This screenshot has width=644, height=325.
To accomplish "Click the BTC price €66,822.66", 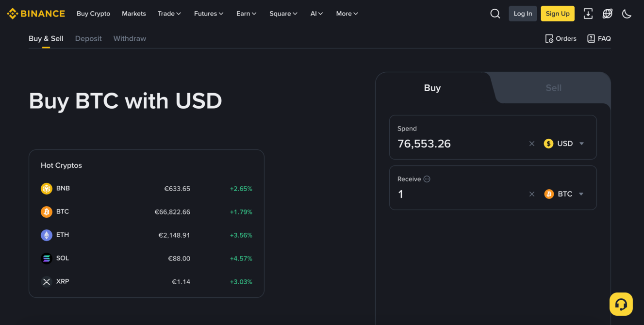I will tap(172, 212).
